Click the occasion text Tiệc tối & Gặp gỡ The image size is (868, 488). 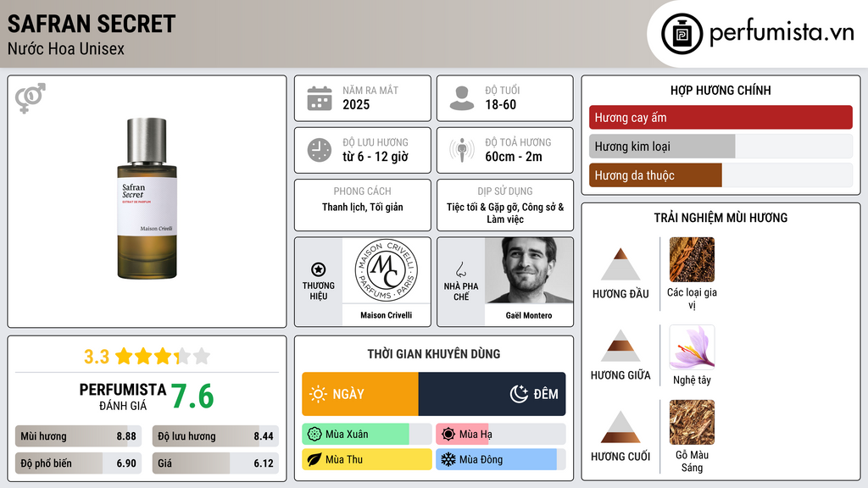482,207
